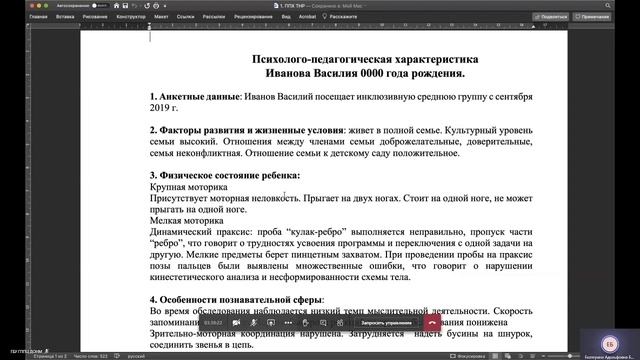Open the Вставка ribbon tab
The image size is (640, 360).
pyautogui.click(x=65, y=17)
